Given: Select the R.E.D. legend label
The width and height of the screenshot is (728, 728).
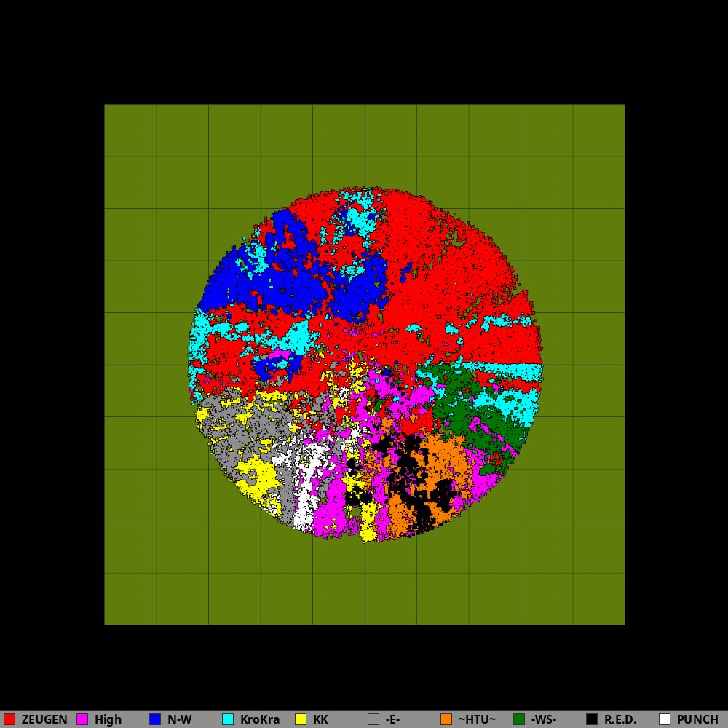Looking at the screenshot, I should click(x=620, y=719).
